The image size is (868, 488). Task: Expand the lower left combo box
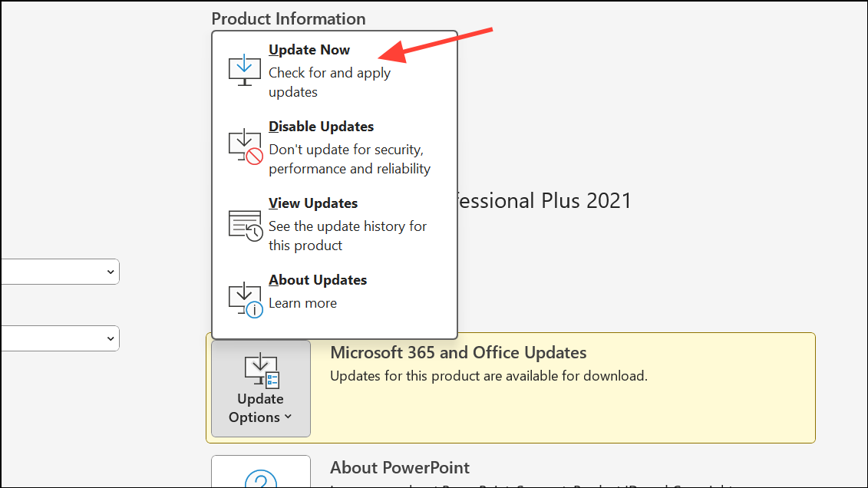59,338
